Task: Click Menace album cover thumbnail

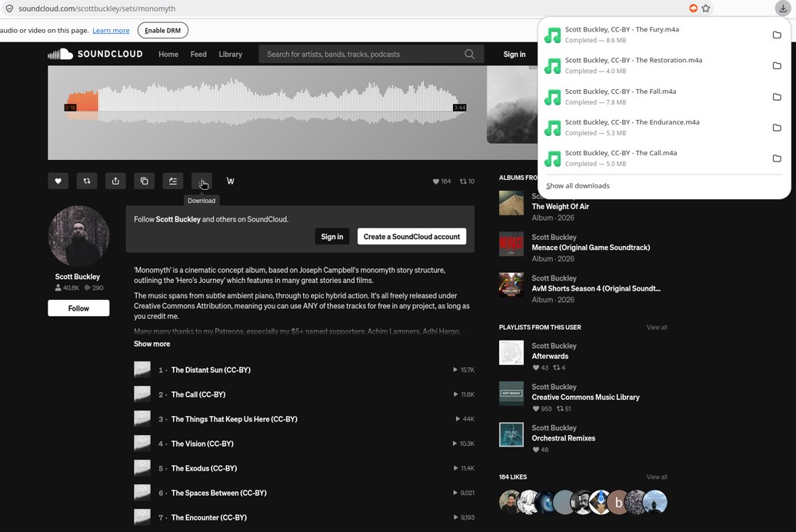Action: (x=511, y=244)
